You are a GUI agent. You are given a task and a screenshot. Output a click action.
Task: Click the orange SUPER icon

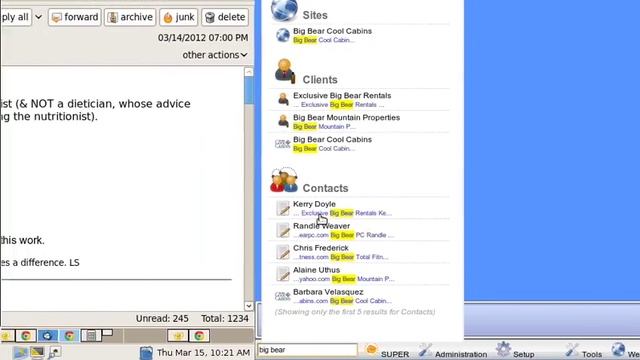coord(371,349)
